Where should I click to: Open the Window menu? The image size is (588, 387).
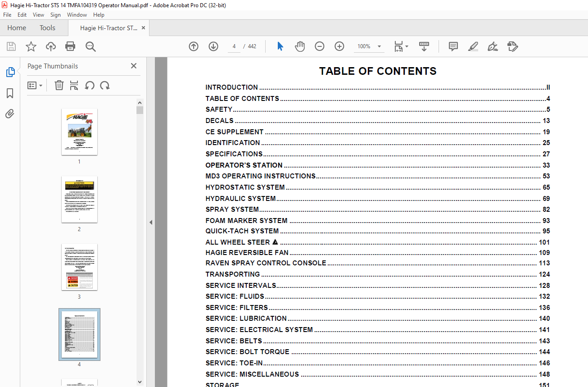[77, 15]
